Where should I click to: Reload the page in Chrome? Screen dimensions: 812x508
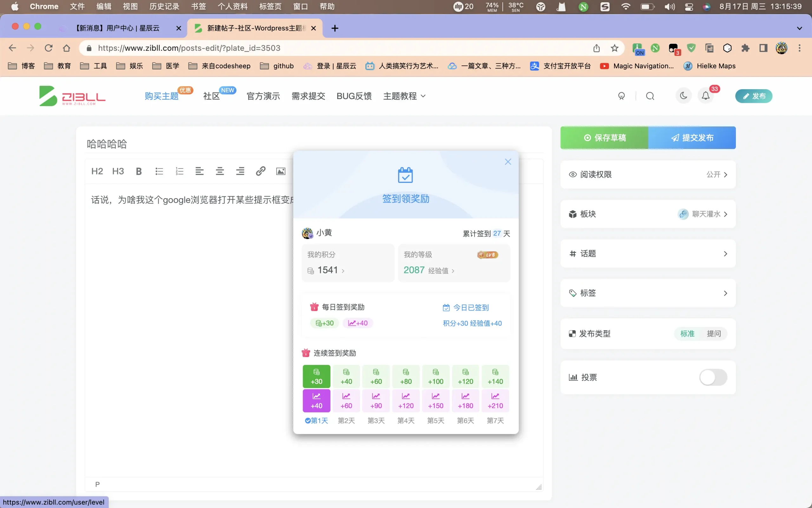pyautogui.click(x=49, y=48)
